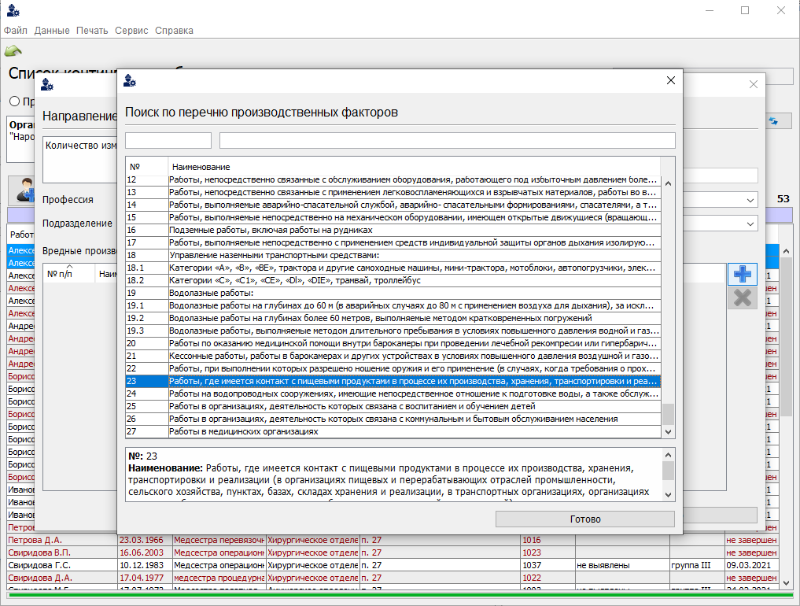
Task: Close the factor search dialog
Action: coord(670,81)
